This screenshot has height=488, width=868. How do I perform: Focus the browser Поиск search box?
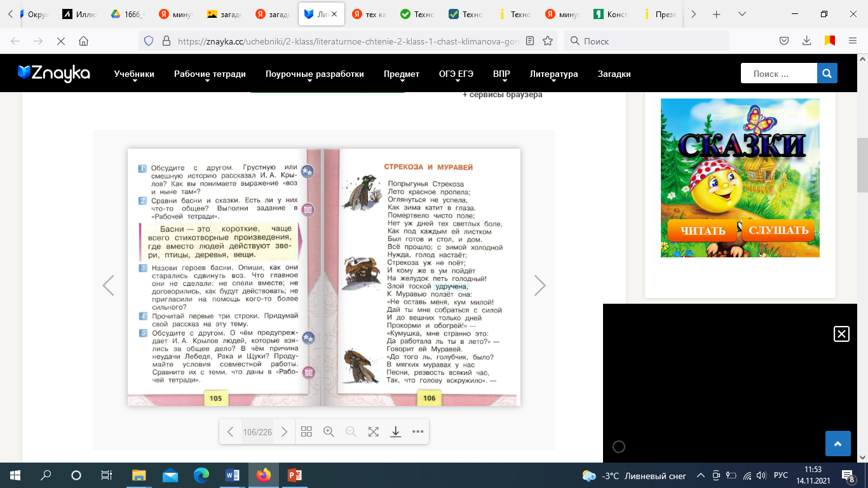click(646, 41)
